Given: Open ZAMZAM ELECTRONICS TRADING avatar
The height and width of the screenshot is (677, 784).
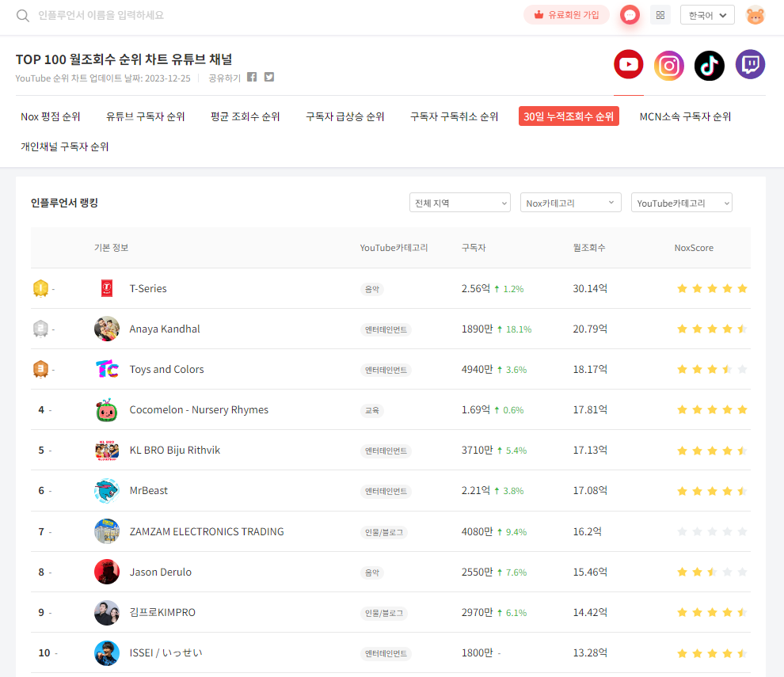Looking at the screenshot, I should (x=107, y=531).
